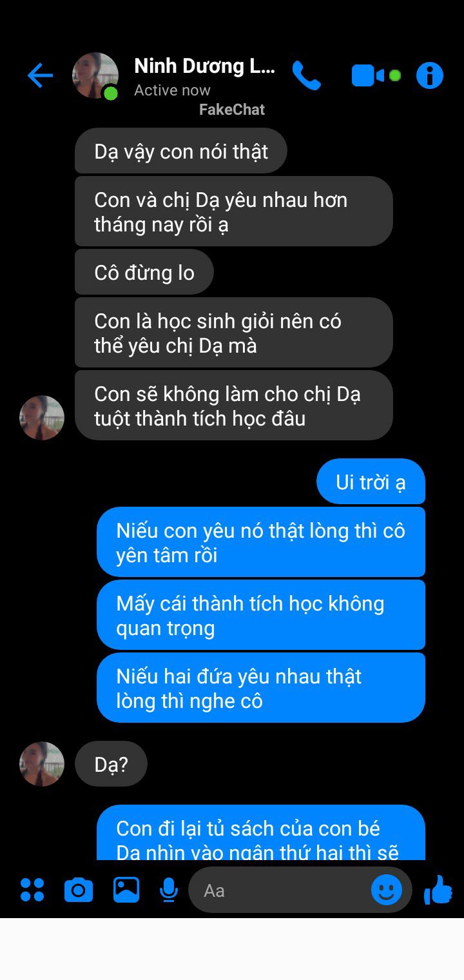The image size is (464, 980).
Task: Tap the Dạ? message bubble
Action: [111, 764]
